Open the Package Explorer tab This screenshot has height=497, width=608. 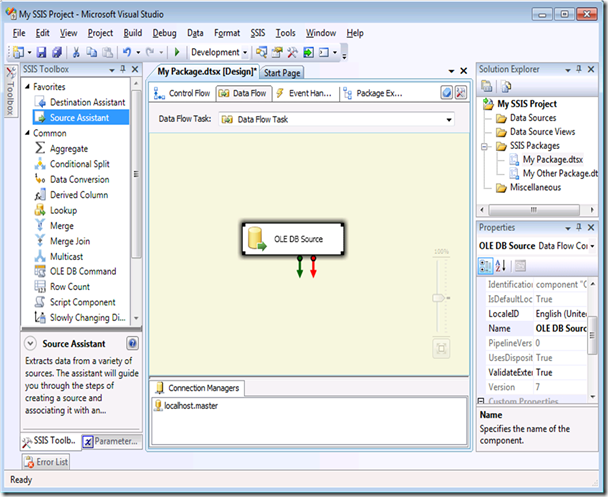tap(374, 93)
